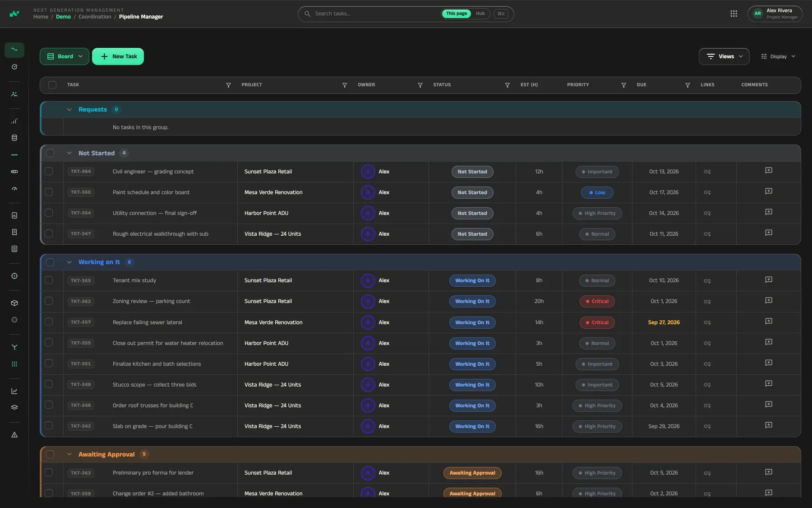The height and width of the screenshot is (508, 812).
Task: Select This page search scope
Action: [457, 14]
